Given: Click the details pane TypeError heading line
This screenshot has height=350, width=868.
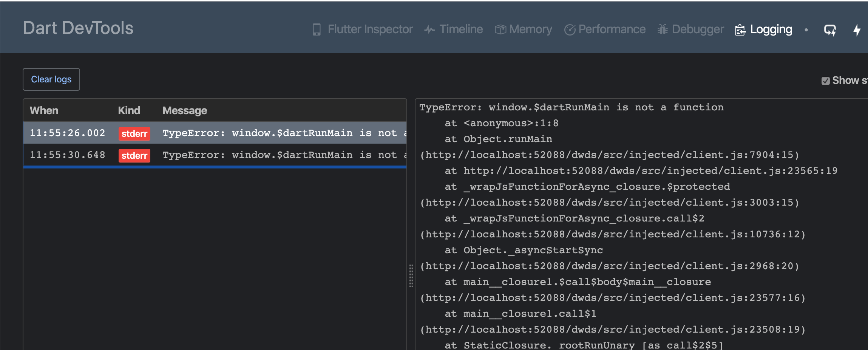Looking at the screenshot, I should 571,107.
